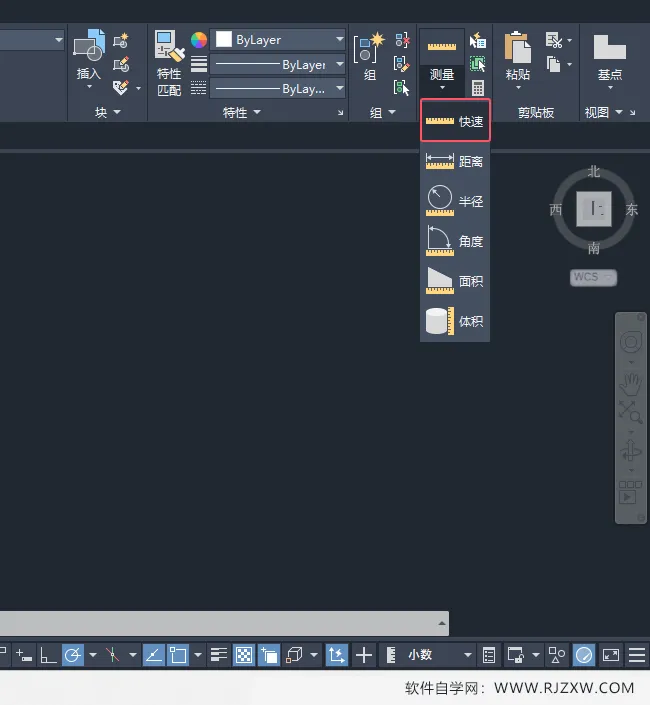The height and width of the screenshot is (705, 650).
Task: Toggle 2D object snap in status bar
Action: [x=178, y=655]
